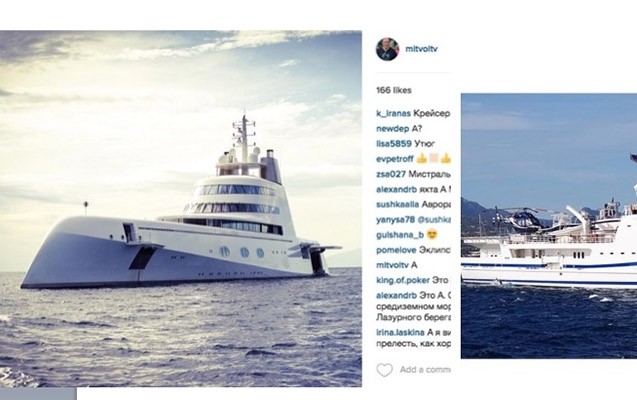
Task: Open sushkaalla commenter profile
Action: 398,203
